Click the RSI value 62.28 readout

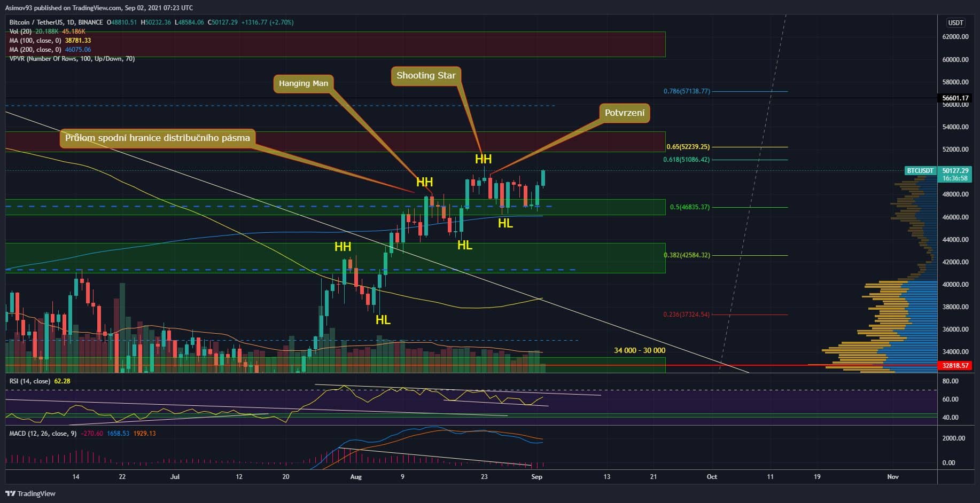pyautogui.click(x=63, y=381)
